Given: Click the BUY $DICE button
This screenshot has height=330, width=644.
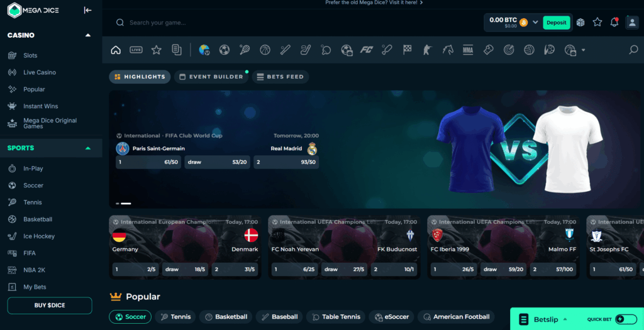Looking at the screenshot, I should coord(50,305).
